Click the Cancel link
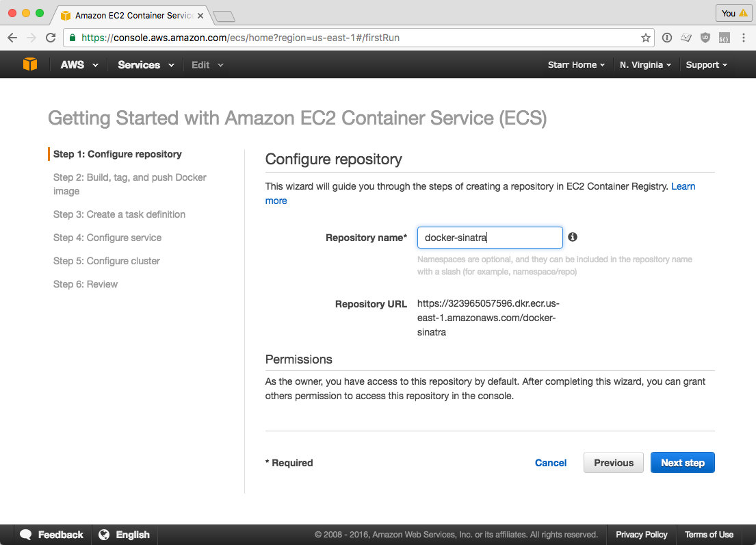Image resolution: width=756 pixels, height=545 pixels. pyautogui.click(x=550, y=462)
